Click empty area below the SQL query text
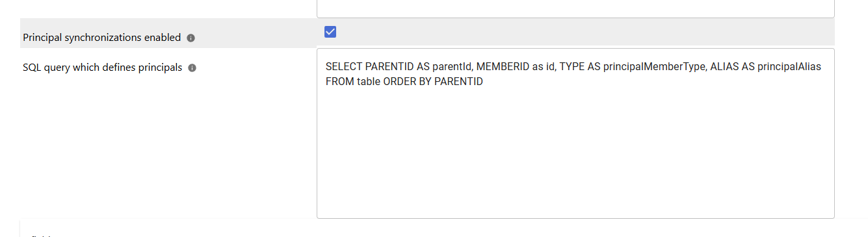The width and height of the screenshot is (868, 237). click(575, 156)
